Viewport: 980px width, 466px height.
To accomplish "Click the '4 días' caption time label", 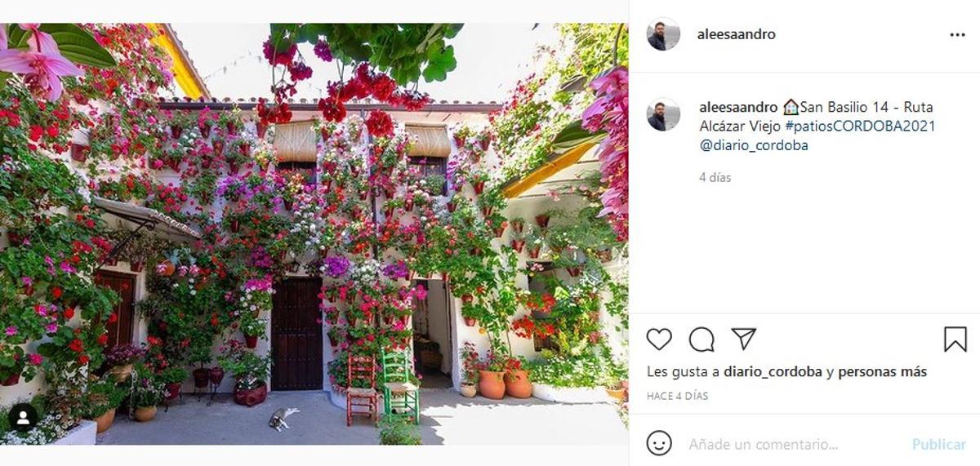I will point(715,177).
